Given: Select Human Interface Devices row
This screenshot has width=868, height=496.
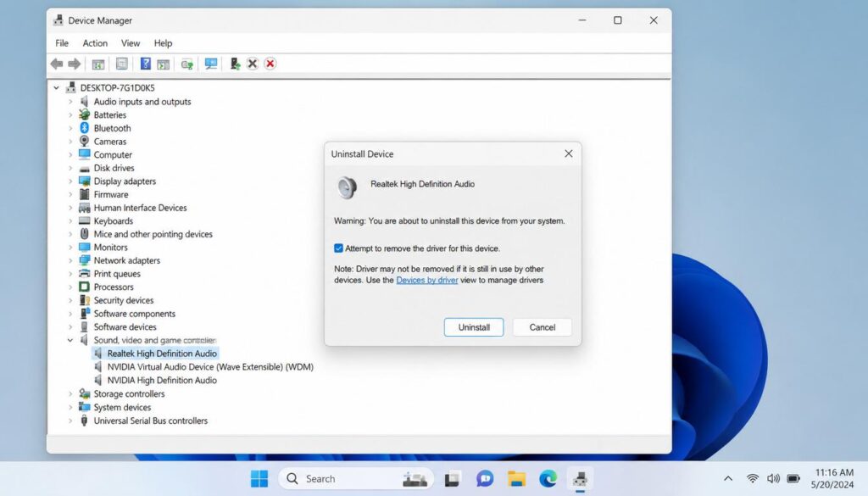Looking at the screenshot, I should coord(140,208).
